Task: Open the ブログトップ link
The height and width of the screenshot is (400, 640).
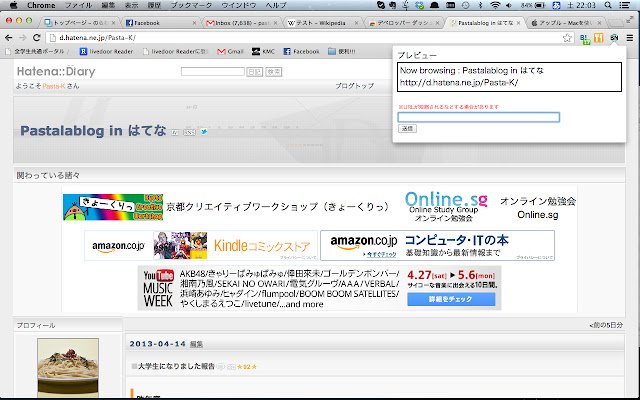Action: [355, 86]
